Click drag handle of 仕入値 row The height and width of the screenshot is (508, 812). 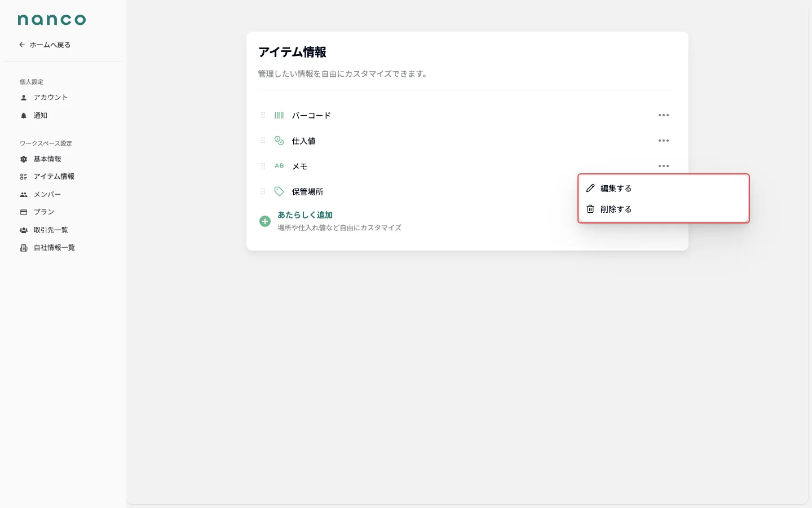click(x=263, y=141)
